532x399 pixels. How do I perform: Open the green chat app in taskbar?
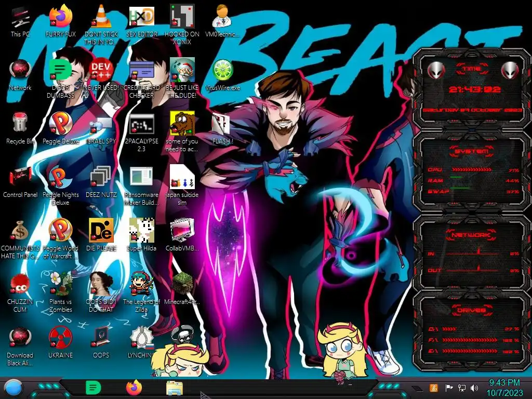[94, 388]
